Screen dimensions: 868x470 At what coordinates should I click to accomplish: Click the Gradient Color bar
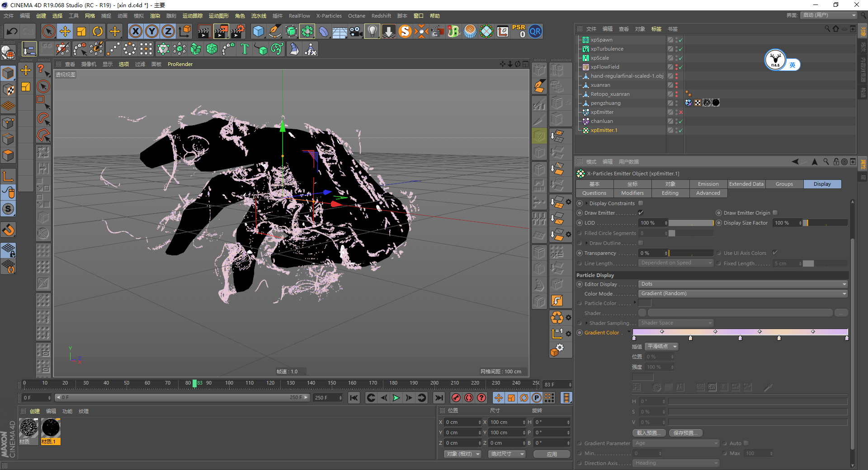click(x=740, y=332)
